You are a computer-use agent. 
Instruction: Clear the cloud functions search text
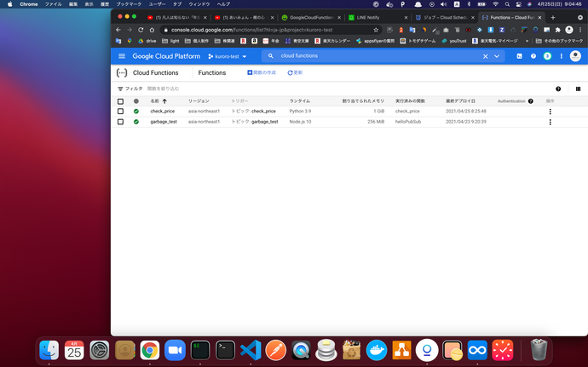(x=486, y=56)
